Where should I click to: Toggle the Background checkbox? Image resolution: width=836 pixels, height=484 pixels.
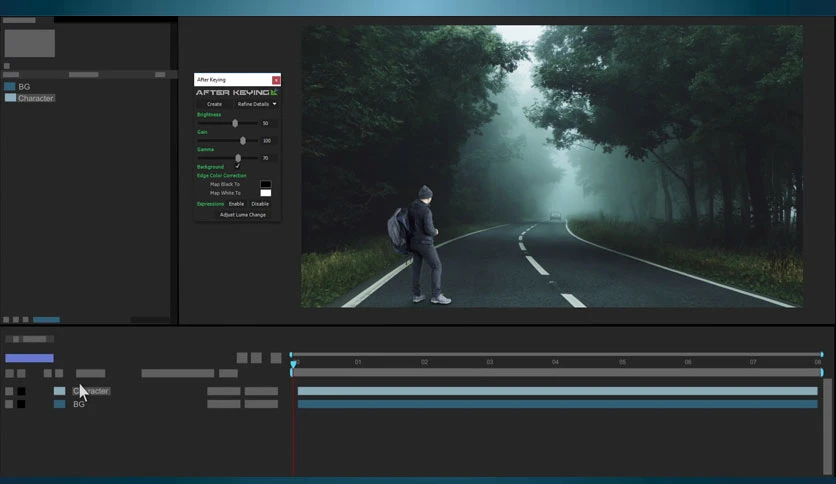[237, 166]
